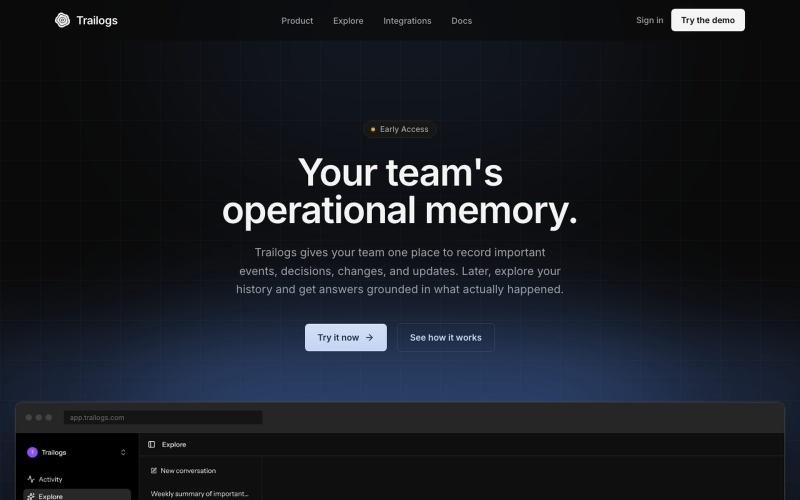The height and width of the screenshot is (500, 800).
Task: Click the Try the demo button
Action: (708, 20)
